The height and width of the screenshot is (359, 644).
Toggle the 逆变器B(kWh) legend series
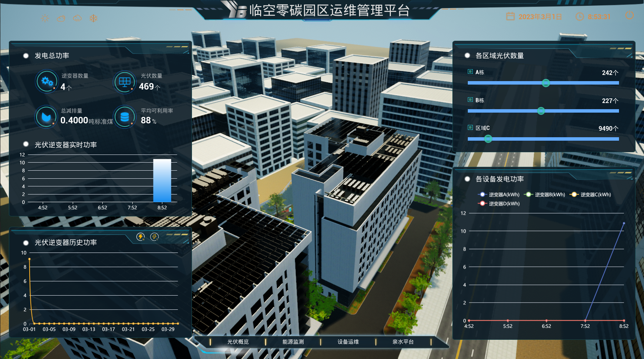coord(545,194)
